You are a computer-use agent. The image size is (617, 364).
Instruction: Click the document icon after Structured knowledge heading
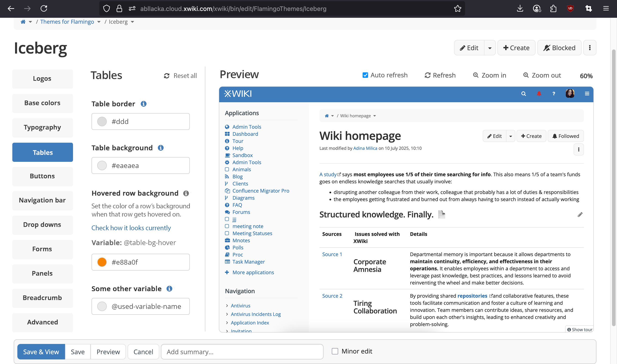pos(442,214)
